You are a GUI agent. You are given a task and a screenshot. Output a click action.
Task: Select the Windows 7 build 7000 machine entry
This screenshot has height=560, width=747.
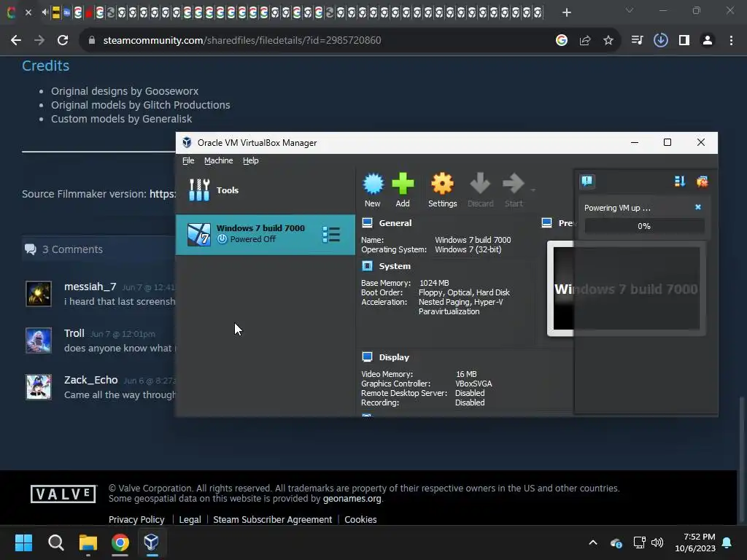(266, 234)
